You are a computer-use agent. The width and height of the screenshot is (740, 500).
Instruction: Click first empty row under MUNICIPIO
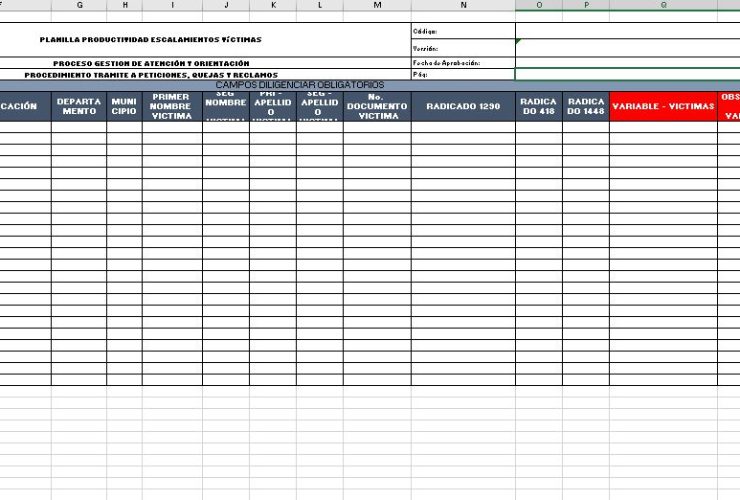pyautogui.click(x=125, y=127)
